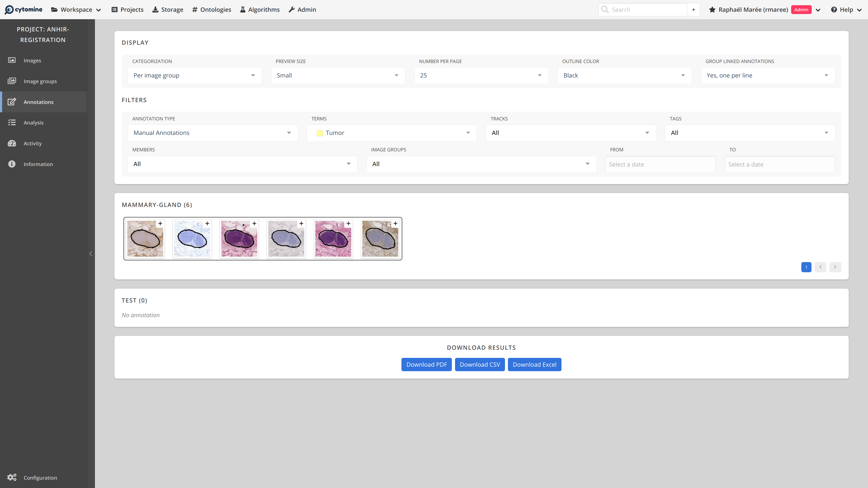
Task: Click the Download Excel button
Action: [x=534, y=364]
